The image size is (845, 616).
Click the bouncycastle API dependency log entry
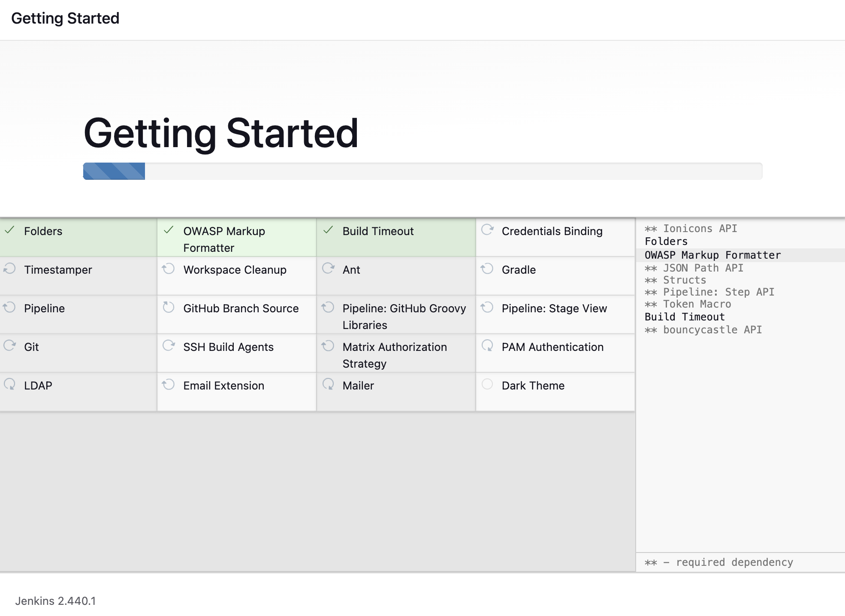[x=712, y=330]
